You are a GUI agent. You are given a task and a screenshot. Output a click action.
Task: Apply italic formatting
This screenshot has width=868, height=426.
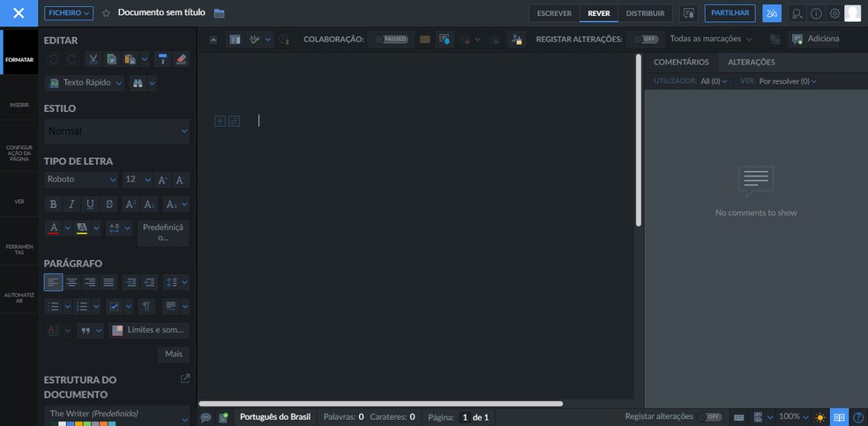(x=71, y=205)
